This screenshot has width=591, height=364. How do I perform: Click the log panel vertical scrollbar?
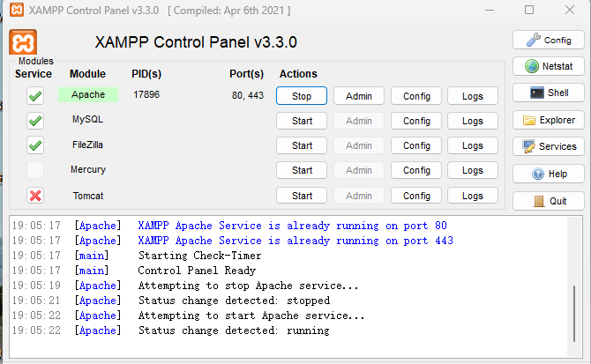click(x=574, y=314)
